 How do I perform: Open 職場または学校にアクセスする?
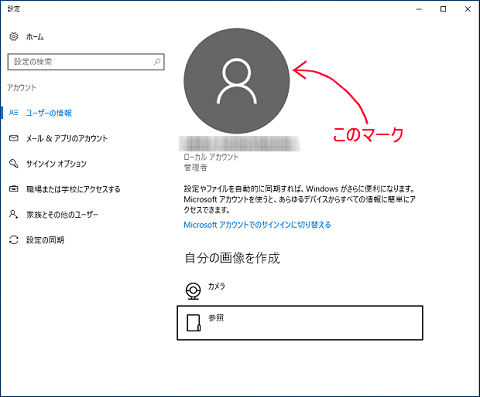pyautogui.click(x=73, y=189)
